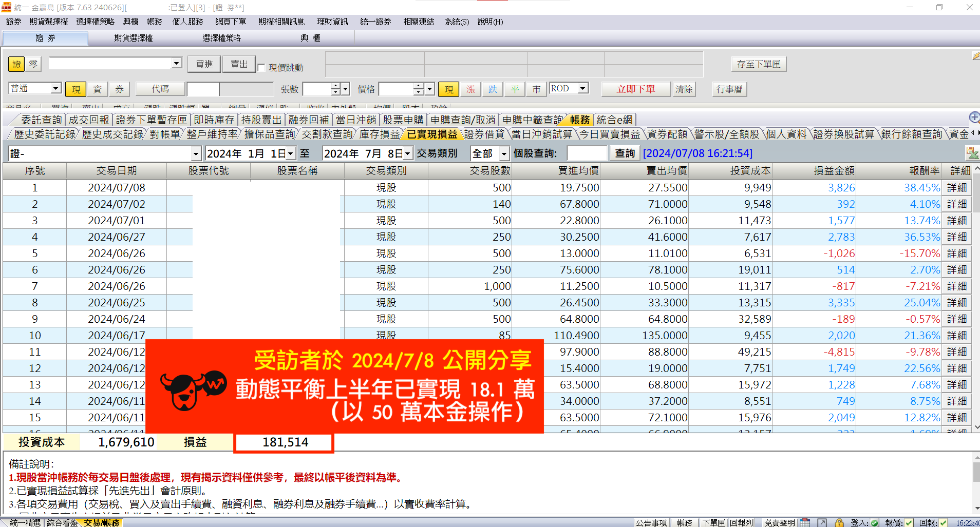Select the 現 cash trade toggle beside 普通
Viewport: 980px width, 527px height.
point(76,89)
